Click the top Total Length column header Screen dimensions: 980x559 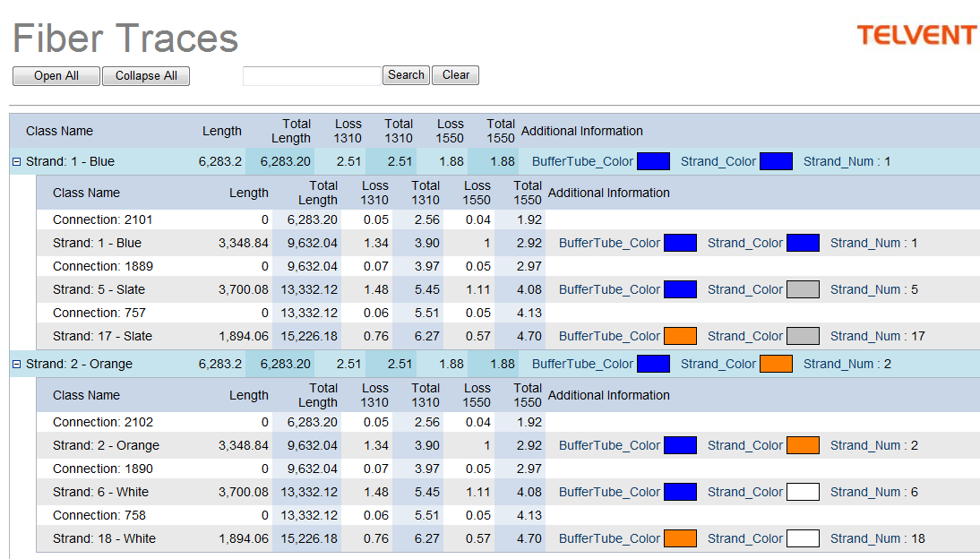pyautogui.click(x=290, y=131)
